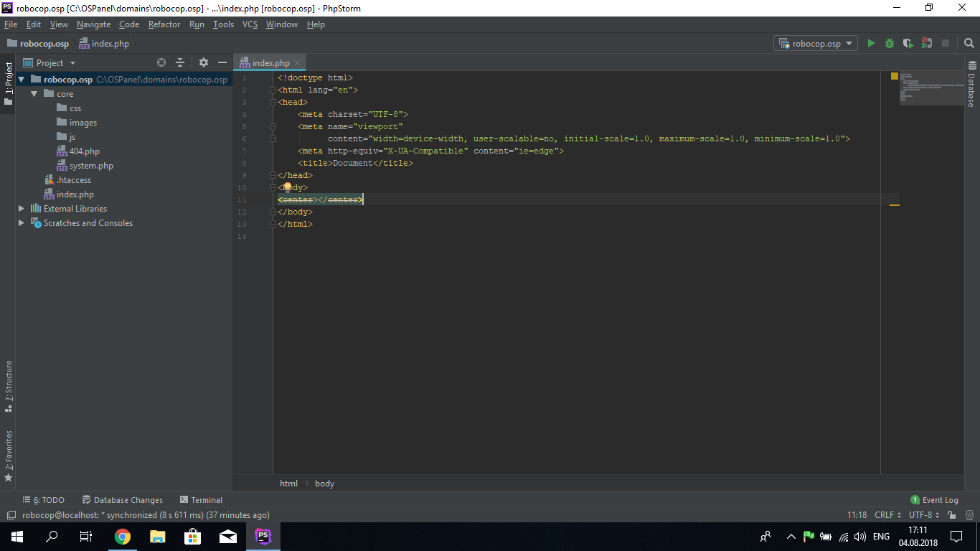Run the robocop.osp configuration
Image resolution: width=980 pixels, height=551 pixels.
click(871, 44)
